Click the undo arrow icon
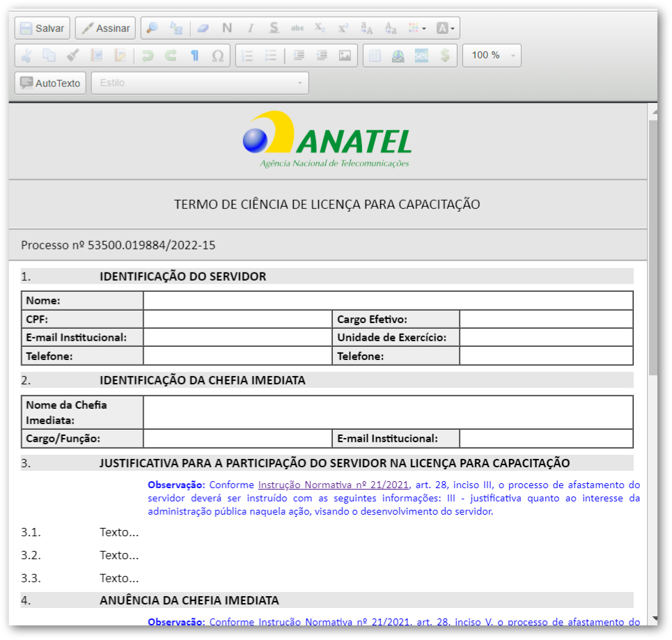Screen dimensions: 672x640 147,56
